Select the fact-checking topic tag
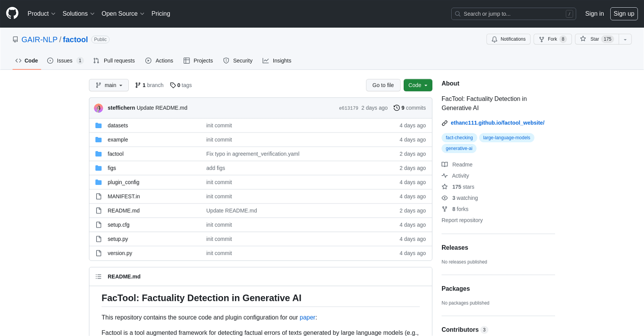 click(x=459, y=138)
